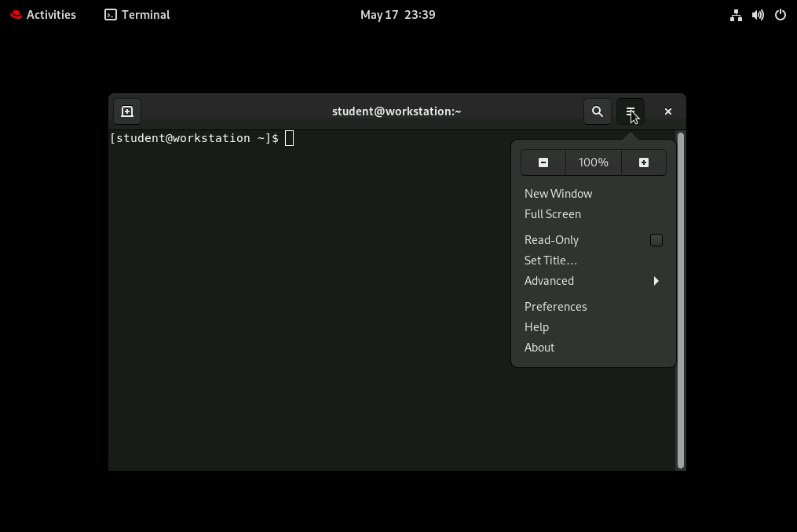Viewport: 797px width, 532px height.
Task: Open Activities overview
Action: point(43,15)
